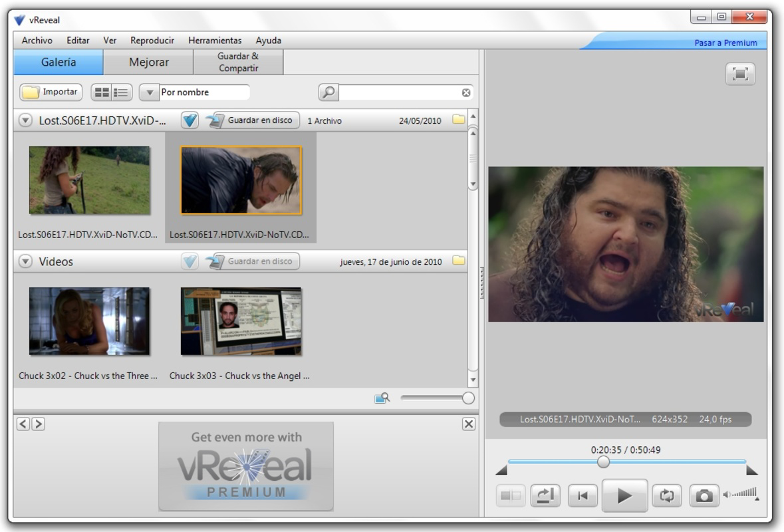Select Chuck 3x02 video thumbnail
Screen dimensions: 784x532
coord(90,321)
